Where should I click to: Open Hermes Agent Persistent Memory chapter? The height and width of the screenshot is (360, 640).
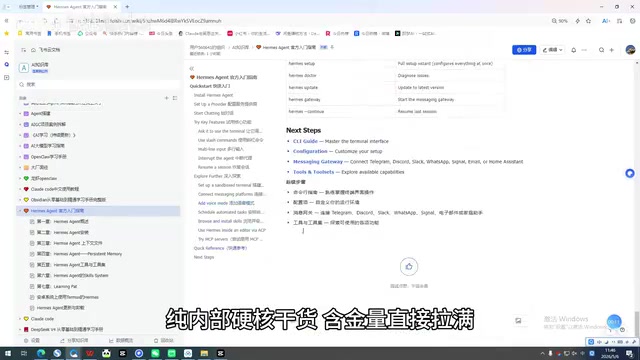tap(79, 254)
